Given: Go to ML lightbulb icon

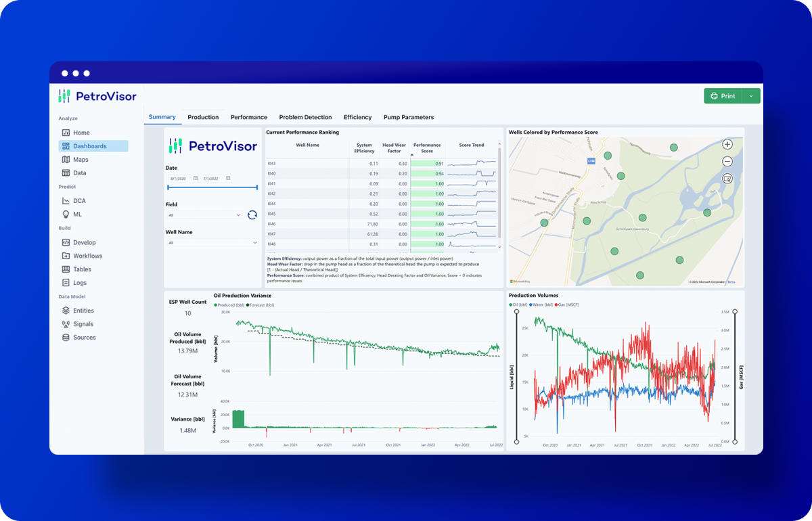Looking at the screenshot, I should pyautogui.click(x=66, y=214).
